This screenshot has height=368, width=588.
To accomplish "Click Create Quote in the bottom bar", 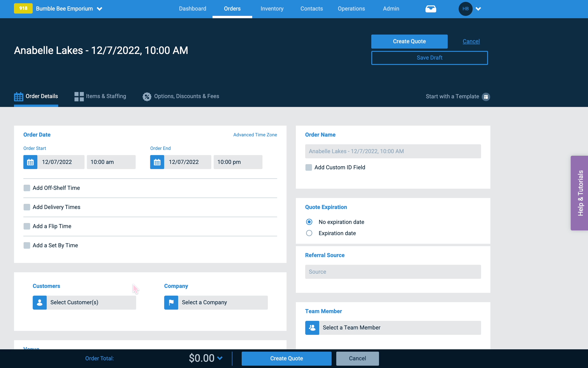I will (x=287, y=358).
